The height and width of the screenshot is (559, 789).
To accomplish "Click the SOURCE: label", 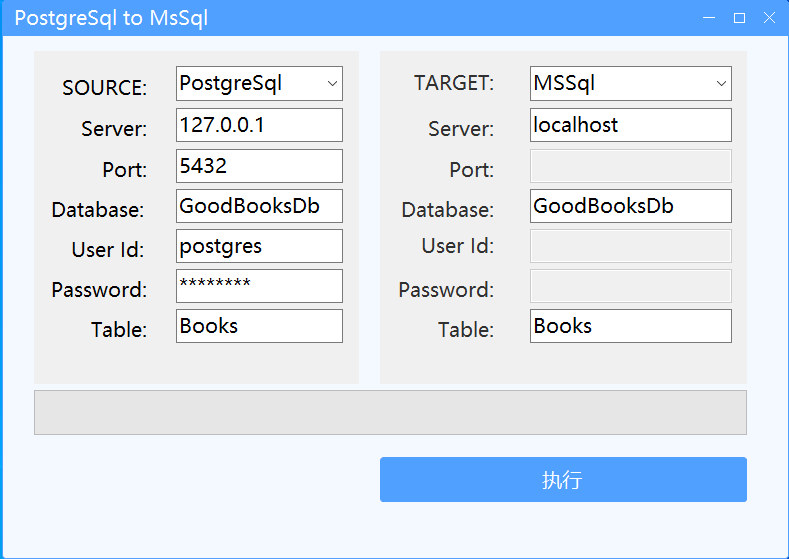I will pyautogui.click(x=105, y=88).
